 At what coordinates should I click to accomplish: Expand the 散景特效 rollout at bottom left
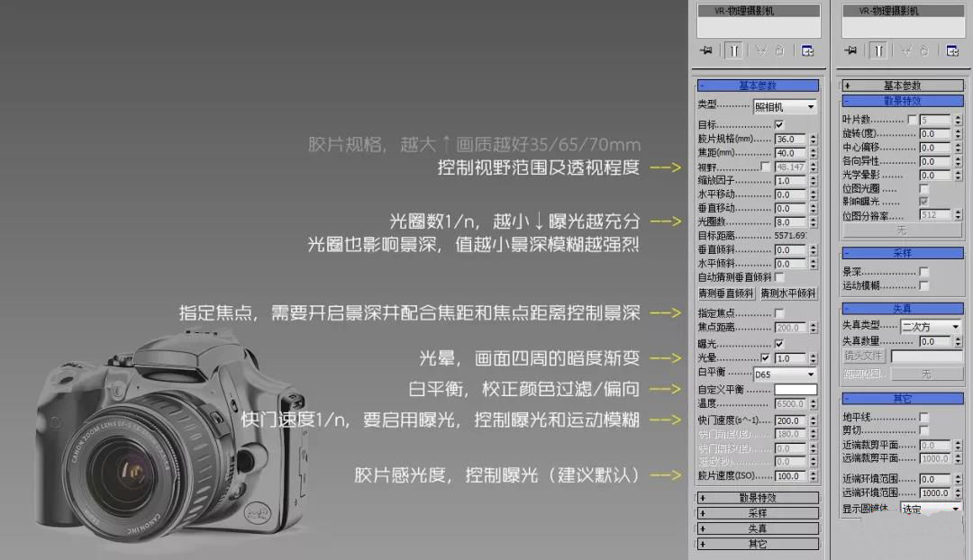[757, 497]
